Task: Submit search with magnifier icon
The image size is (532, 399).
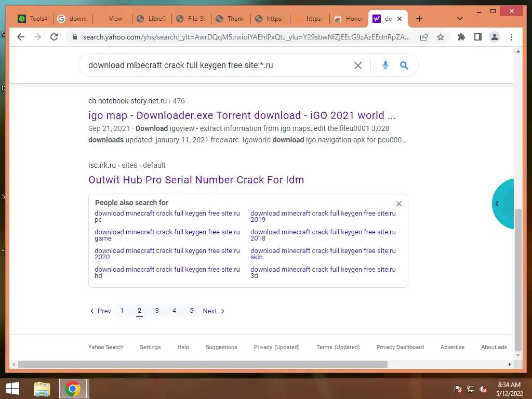Action: (404, 65)
